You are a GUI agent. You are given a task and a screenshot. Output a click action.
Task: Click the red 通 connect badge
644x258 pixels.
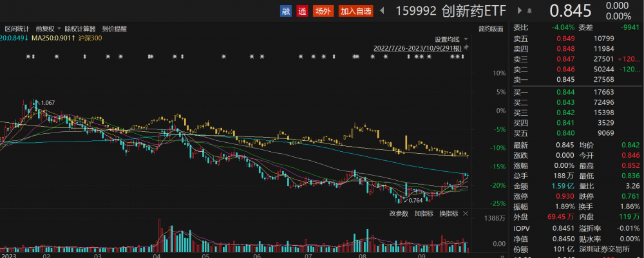coord(302,11)
